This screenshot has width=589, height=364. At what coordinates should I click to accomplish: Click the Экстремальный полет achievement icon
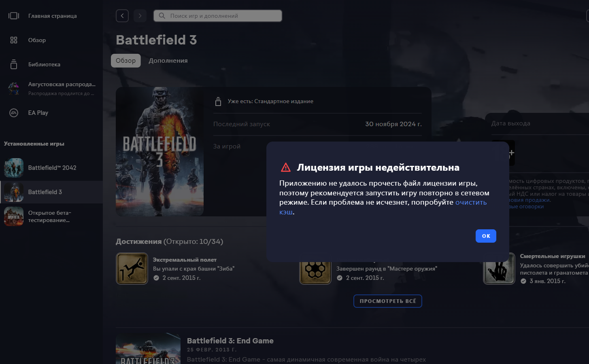(132, 269)
